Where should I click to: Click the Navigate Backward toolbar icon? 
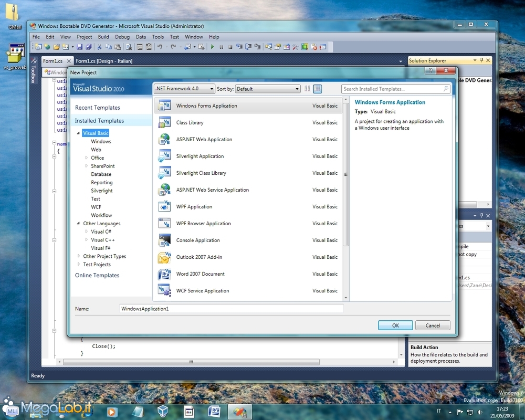187,47
